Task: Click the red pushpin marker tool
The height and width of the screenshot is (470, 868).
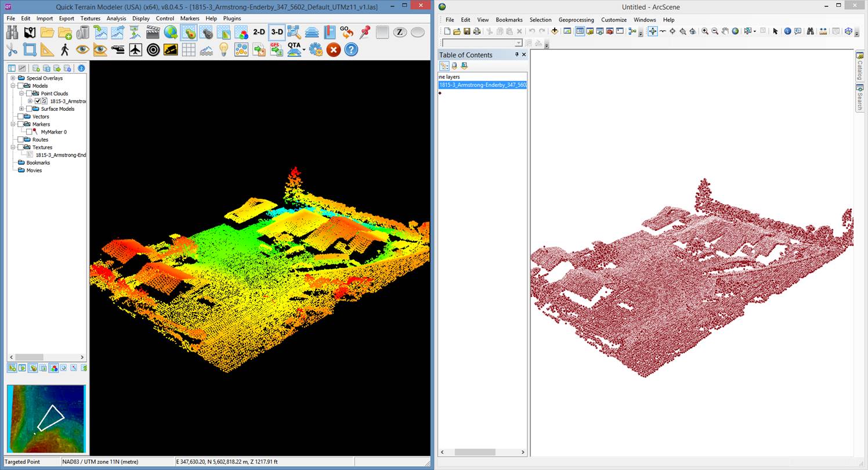Action: [365, 32]
